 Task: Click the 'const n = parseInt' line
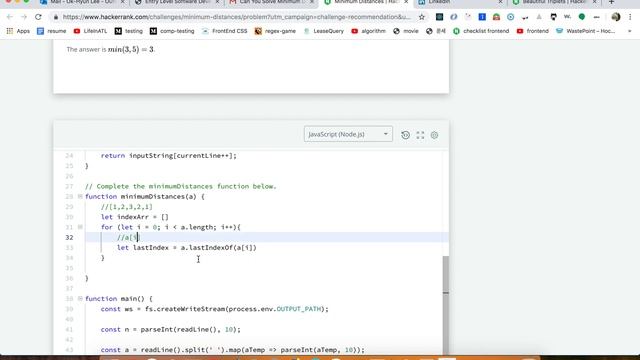point(171,329)
